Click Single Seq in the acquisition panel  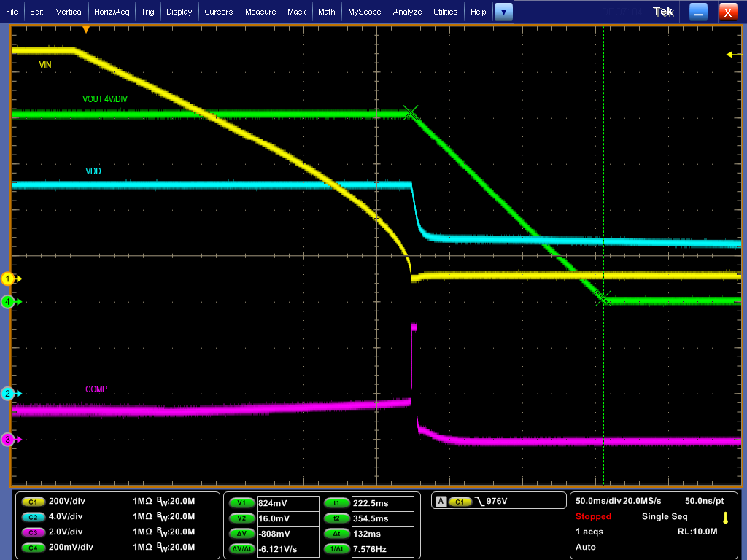(x=665, y=516)
